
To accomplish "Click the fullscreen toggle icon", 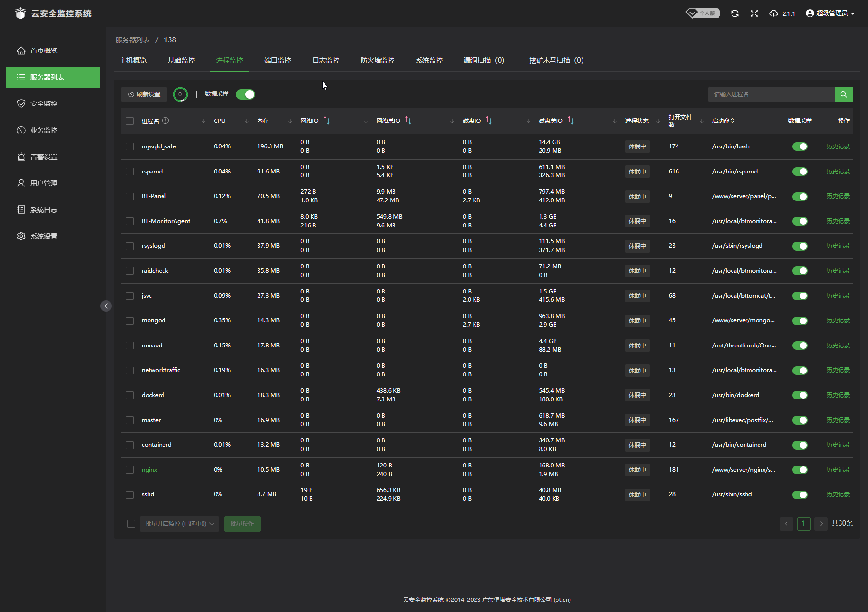I will [754, 13].
